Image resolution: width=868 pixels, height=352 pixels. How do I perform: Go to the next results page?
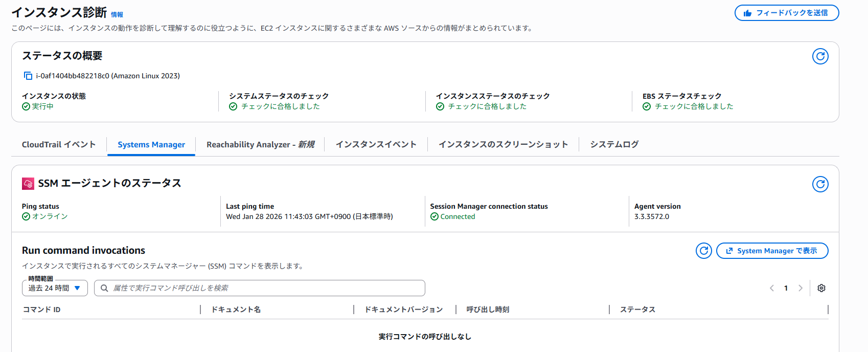801,288
